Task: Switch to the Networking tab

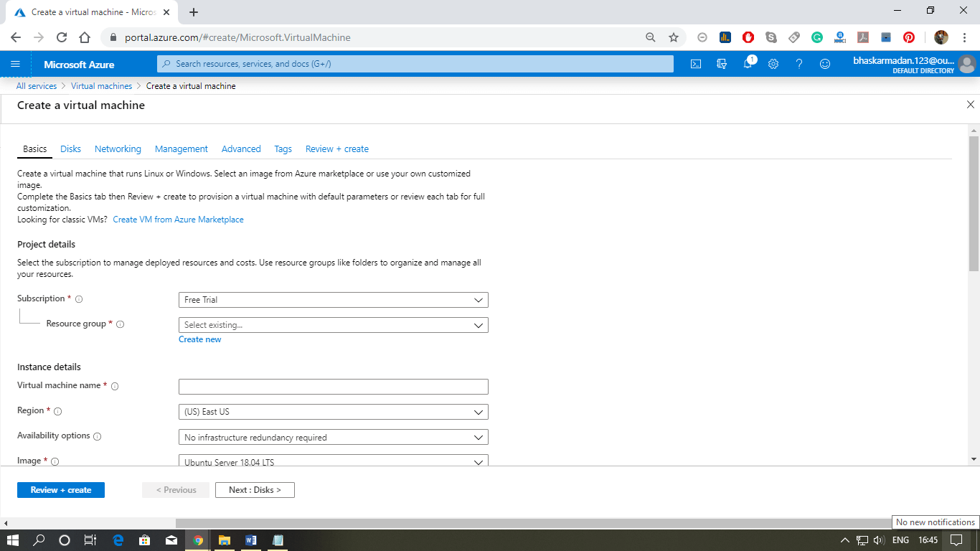Action: [x=118, y=149]
